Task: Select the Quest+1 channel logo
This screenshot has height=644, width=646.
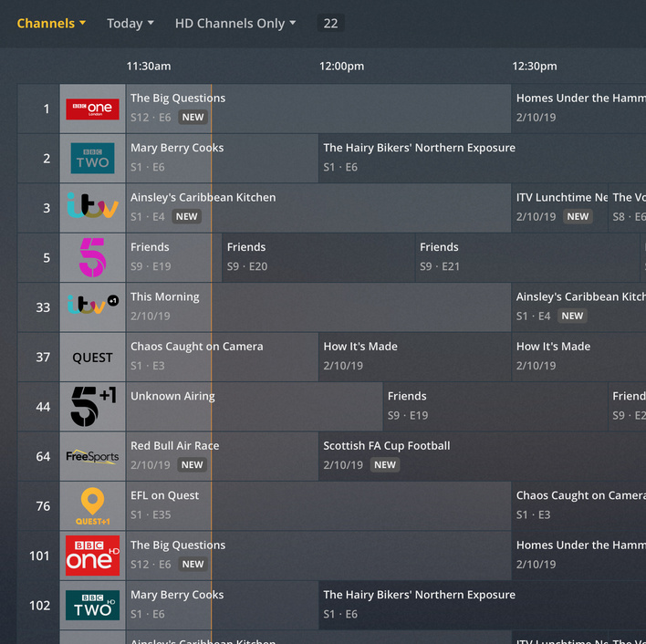Action: [93, 506]
